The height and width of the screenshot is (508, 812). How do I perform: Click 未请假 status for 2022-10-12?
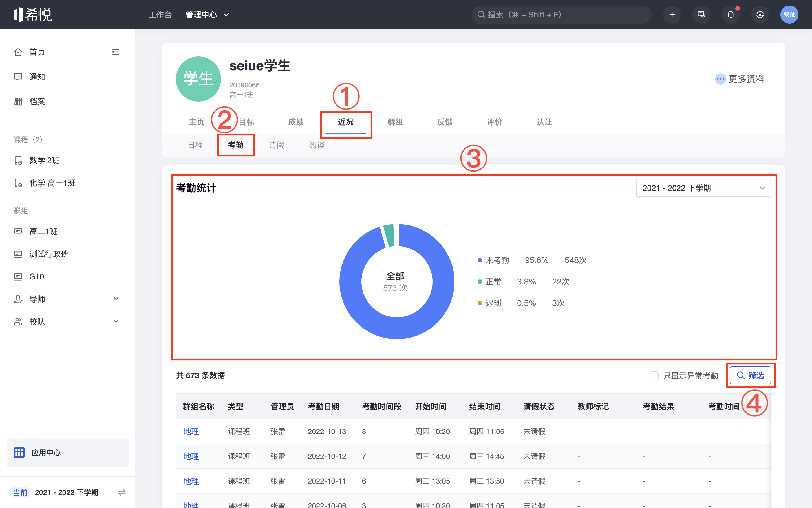tap(534, 456)
